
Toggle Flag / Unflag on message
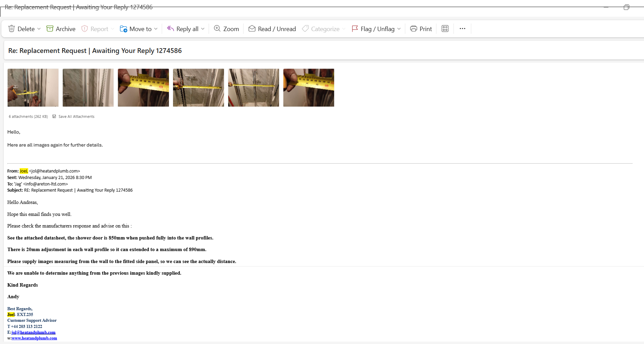(373, 29)
